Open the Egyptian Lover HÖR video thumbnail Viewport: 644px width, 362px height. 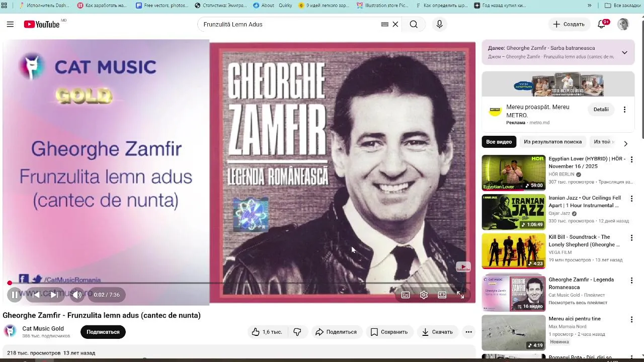pos(514,172)
